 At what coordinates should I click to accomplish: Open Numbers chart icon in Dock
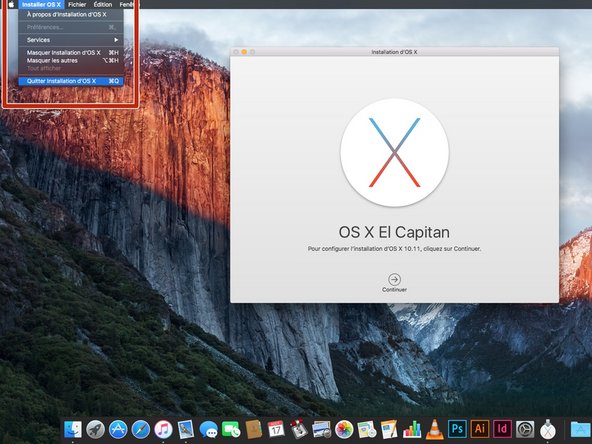412,429
